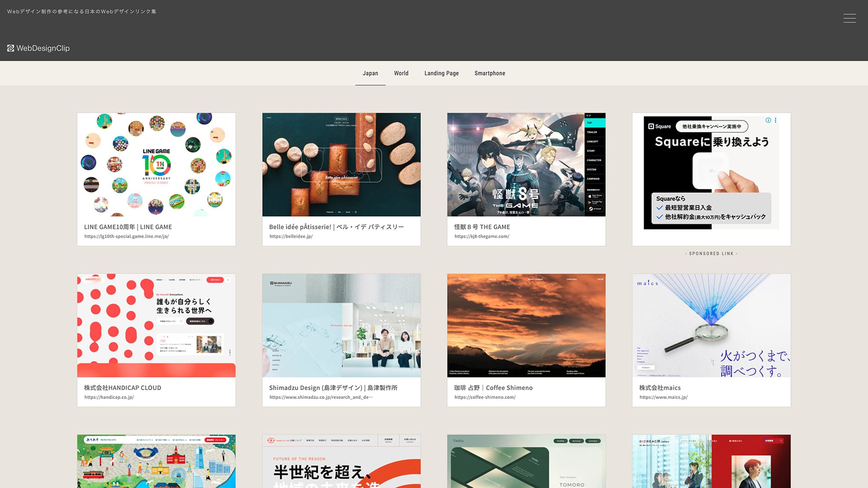Screen dimensions: 868x488
Task: Open the hamburger menu icon
Action: click(x=849, y=18)
